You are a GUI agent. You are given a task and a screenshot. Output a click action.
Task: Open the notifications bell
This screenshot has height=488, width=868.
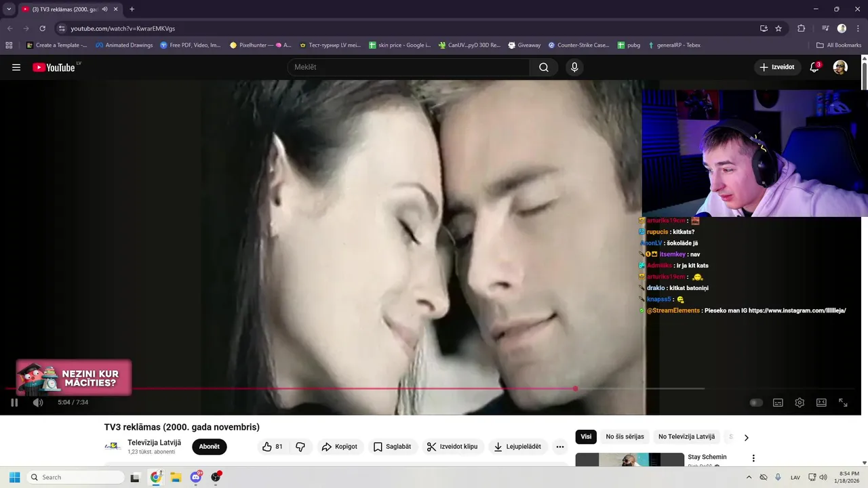coord(814,67)
